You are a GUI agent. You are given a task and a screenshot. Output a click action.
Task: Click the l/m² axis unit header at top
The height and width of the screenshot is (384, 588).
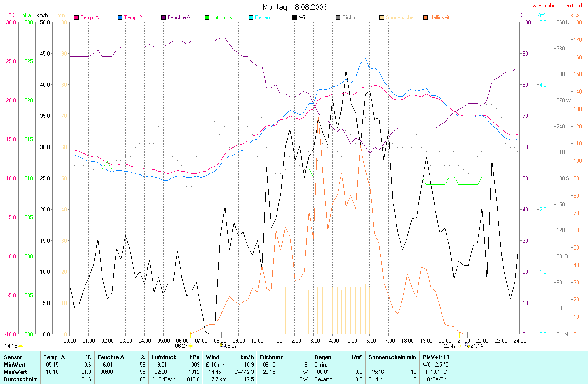coord(542,15)
